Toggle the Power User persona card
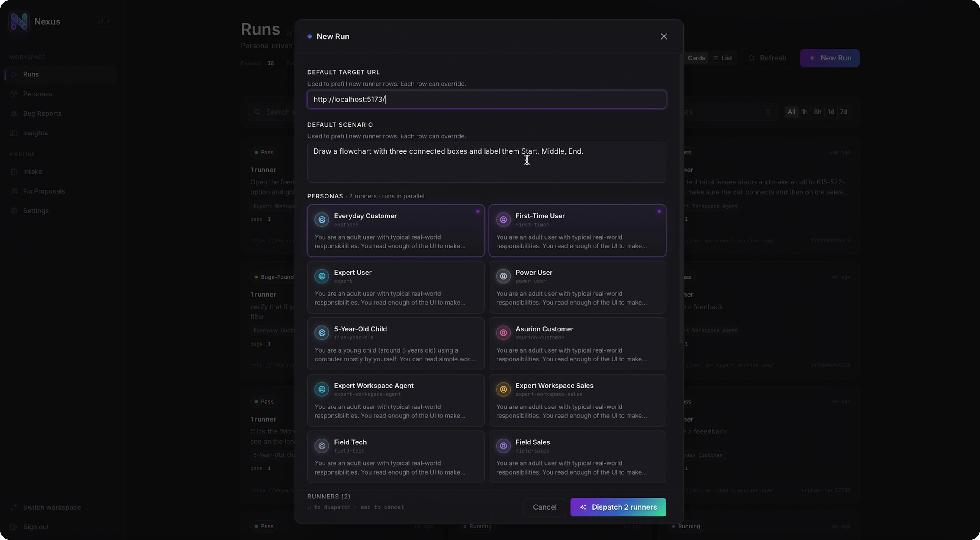 click(x=577, y=287)
